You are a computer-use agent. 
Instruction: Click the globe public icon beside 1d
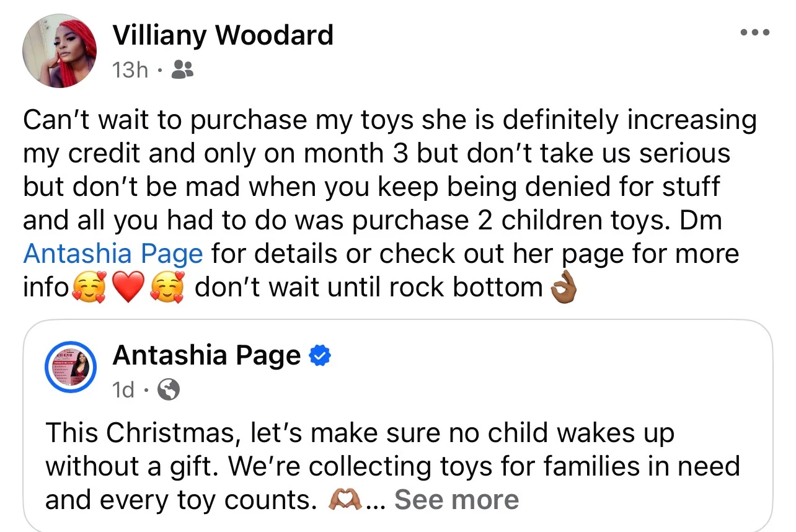[169, 390]
